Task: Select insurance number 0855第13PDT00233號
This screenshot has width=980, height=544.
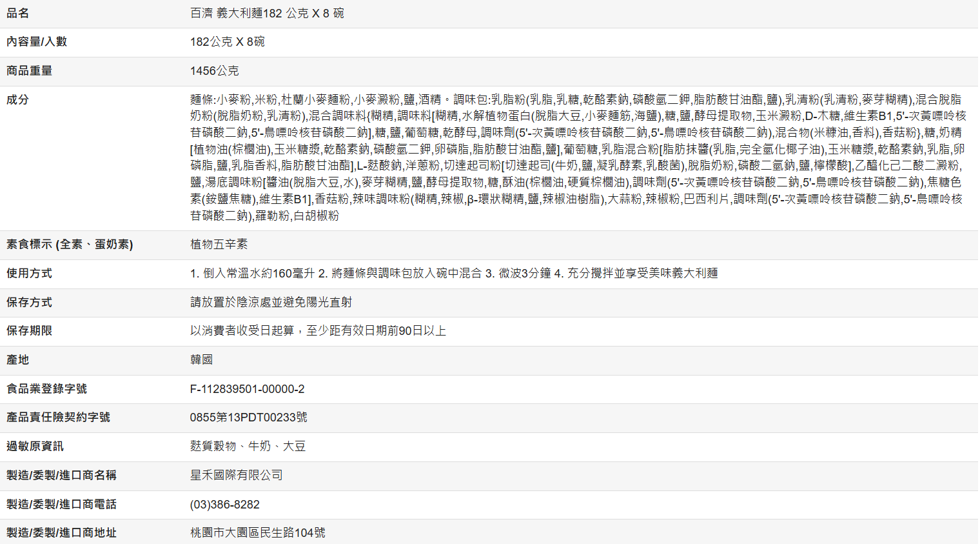Action: pyautogui.click(x=248, y=418)
